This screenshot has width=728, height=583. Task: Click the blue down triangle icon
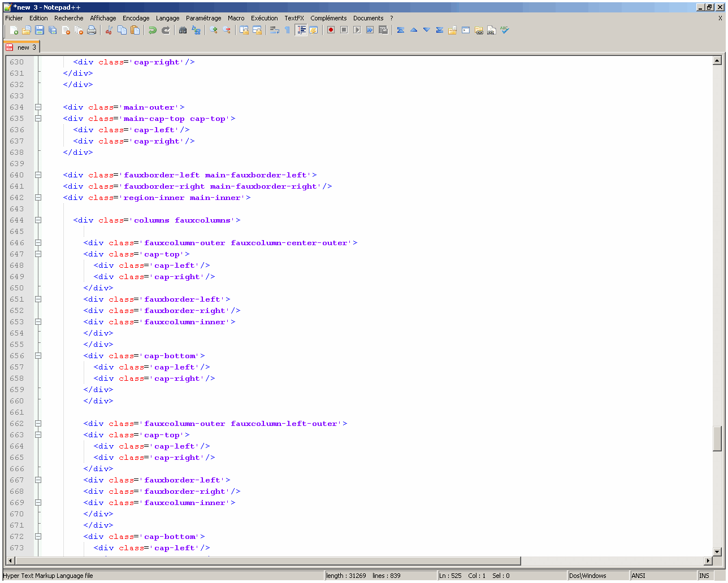tap(427, 30)
